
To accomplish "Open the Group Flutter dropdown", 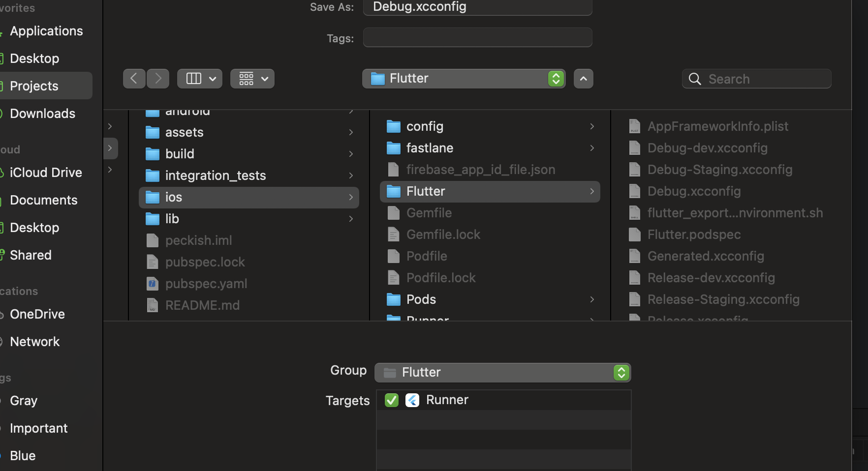I will click(x=502, y=373).
